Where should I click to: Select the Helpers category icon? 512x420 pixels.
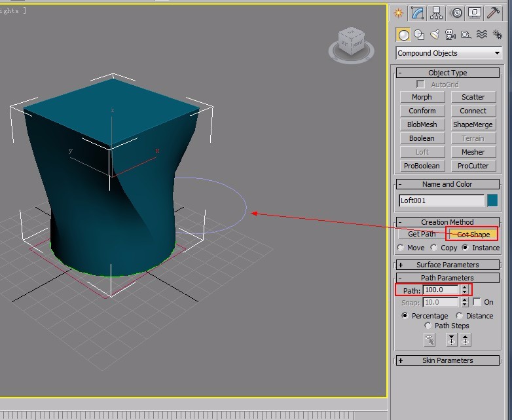point(466,35)
